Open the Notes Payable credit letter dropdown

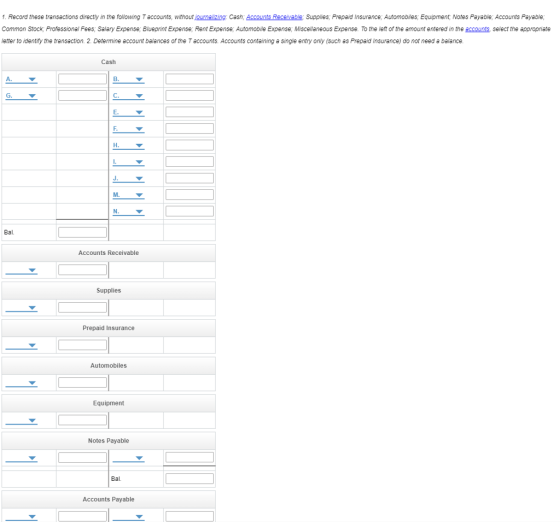click(129, 458)
